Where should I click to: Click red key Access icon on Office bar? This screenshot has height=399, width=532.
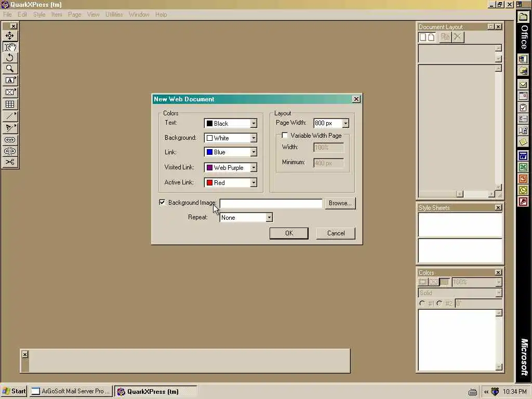coord(523,202)
